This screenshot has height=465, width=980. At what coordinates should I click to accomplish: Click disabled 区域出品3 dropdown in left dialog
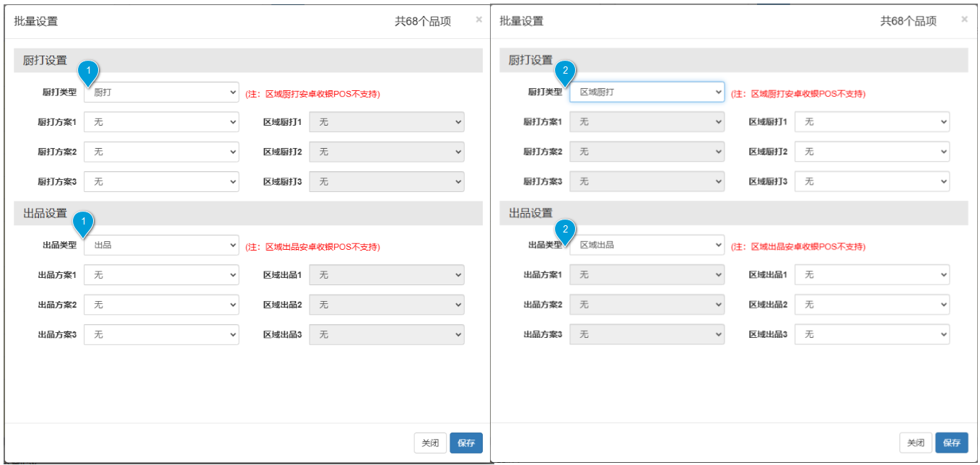[387, 334]
